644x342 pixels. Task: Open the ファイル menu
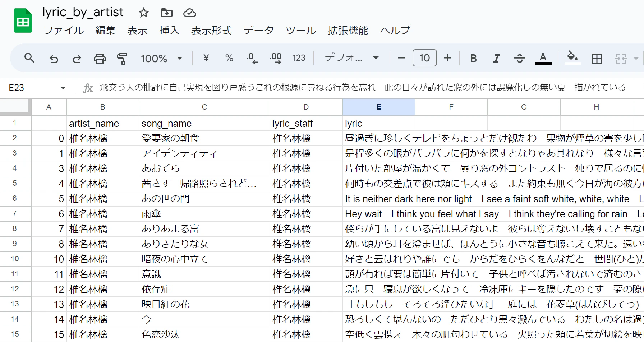(x=64, y=31)
